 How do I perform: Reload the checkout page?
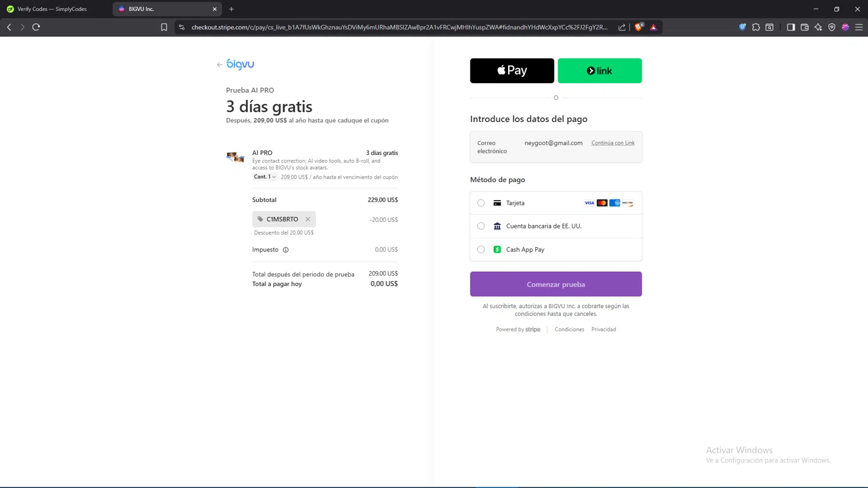point(36,27)
